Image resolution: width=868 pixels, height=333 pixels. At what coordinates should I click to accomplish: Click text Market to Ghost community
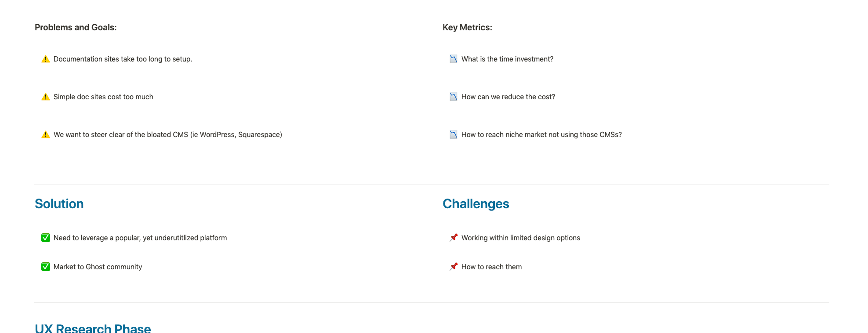point(98,267)
